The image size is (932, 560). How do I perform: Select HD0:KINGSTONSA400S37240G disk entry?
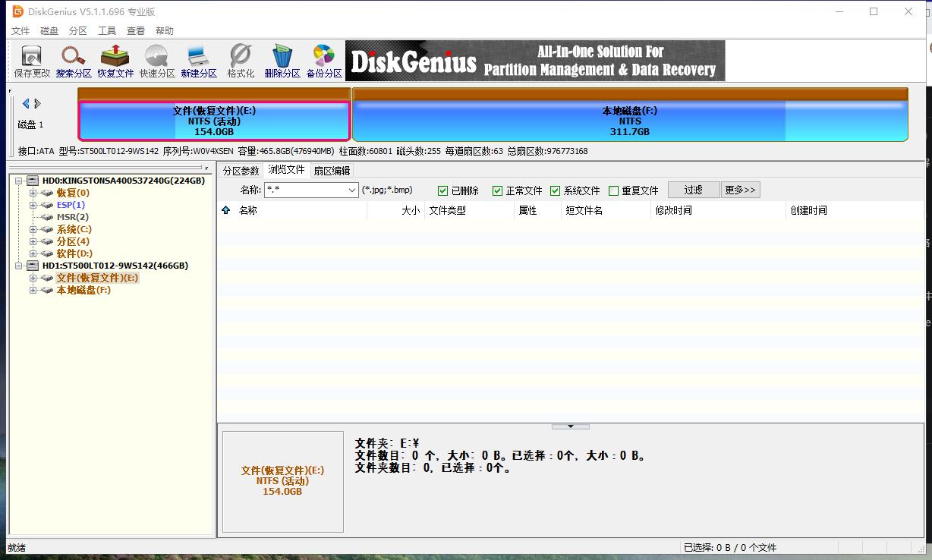[124, 181]
